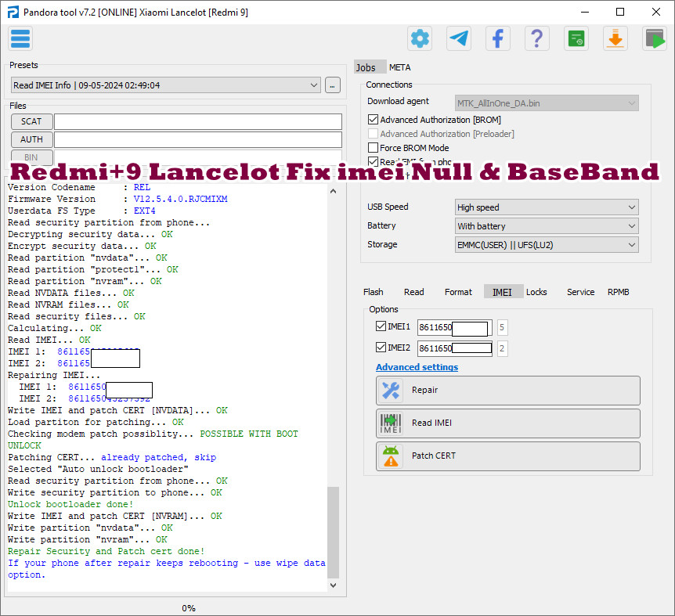Toggle Advanced Authorization [Preloader] checkbox
Image resolution: width=675 pixels, height=616 pixels.
point(374,134)
